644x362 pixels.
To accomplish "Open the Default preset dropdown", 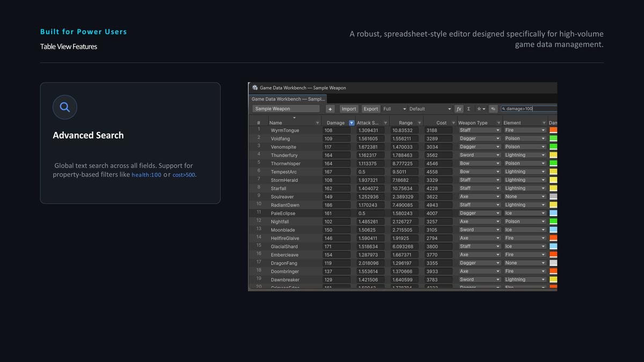I will [x=430, y=109].
